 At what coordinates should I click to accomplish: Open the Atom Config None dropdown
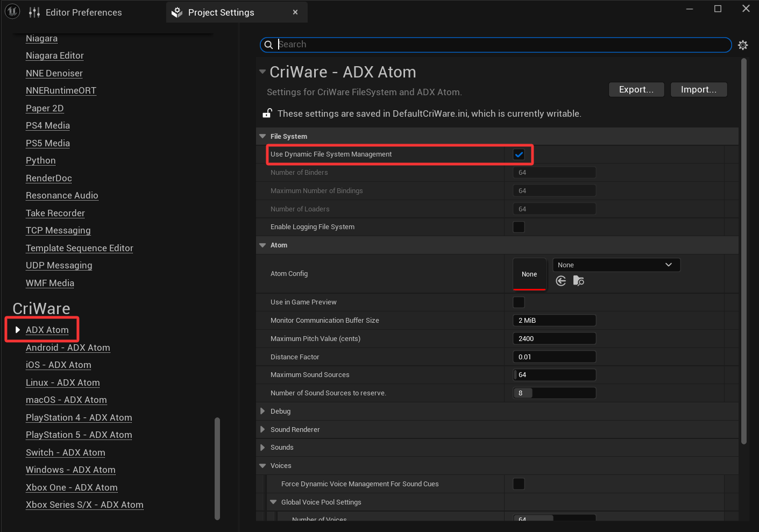pyautogui.click(x=616, y=265)
